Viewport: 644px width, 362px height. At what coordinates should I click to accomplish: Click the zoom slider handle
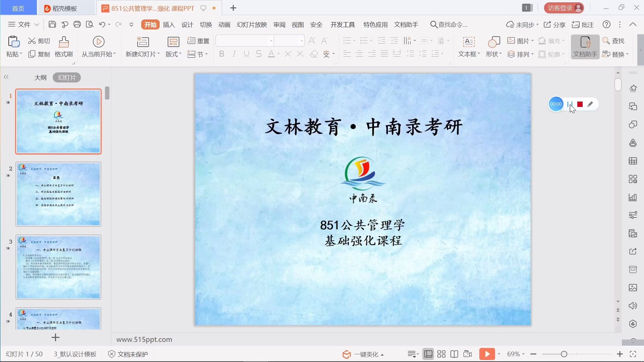click(564, 354)
